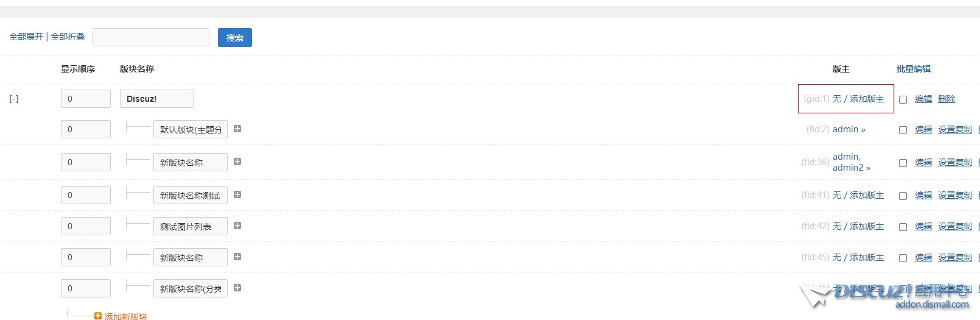
Task: Focus the search text field beside 全部折叠
Action: (151, 37)
